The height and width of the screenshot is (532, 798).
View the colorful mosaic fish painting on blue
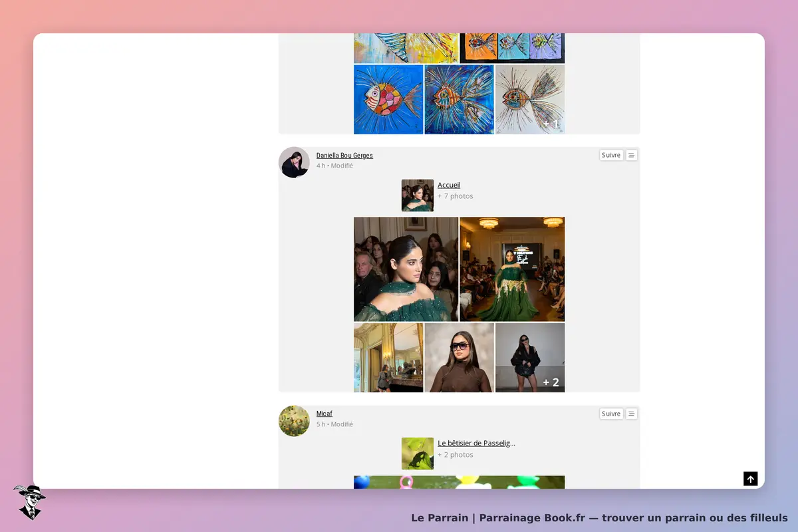(x=388, y=99)
